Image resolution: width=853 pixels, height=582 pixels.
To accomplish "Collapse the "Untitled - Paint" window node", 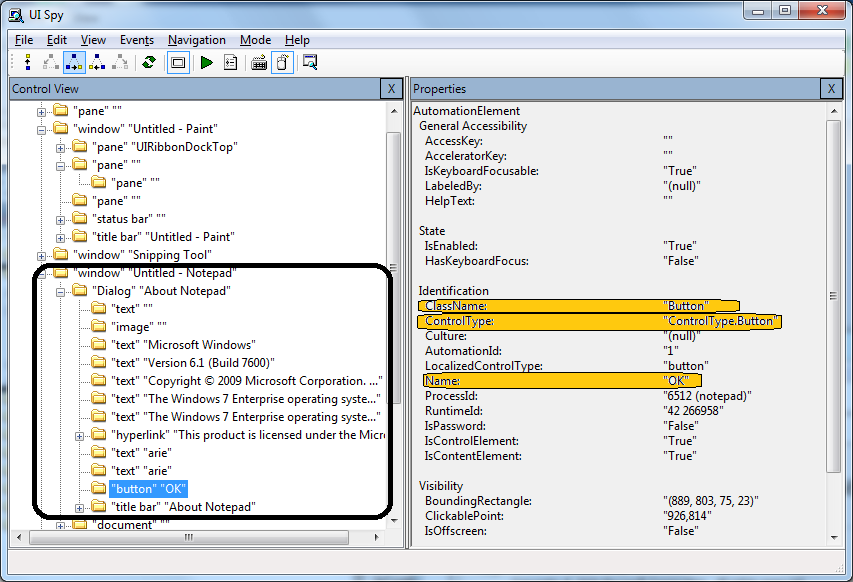I will (x=41, y=130).
